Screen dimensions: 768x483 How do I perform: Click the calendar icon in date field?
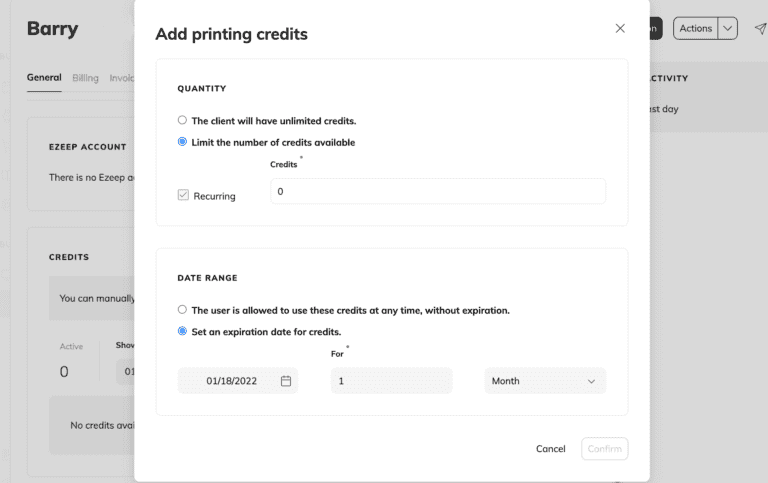[286, 381]
